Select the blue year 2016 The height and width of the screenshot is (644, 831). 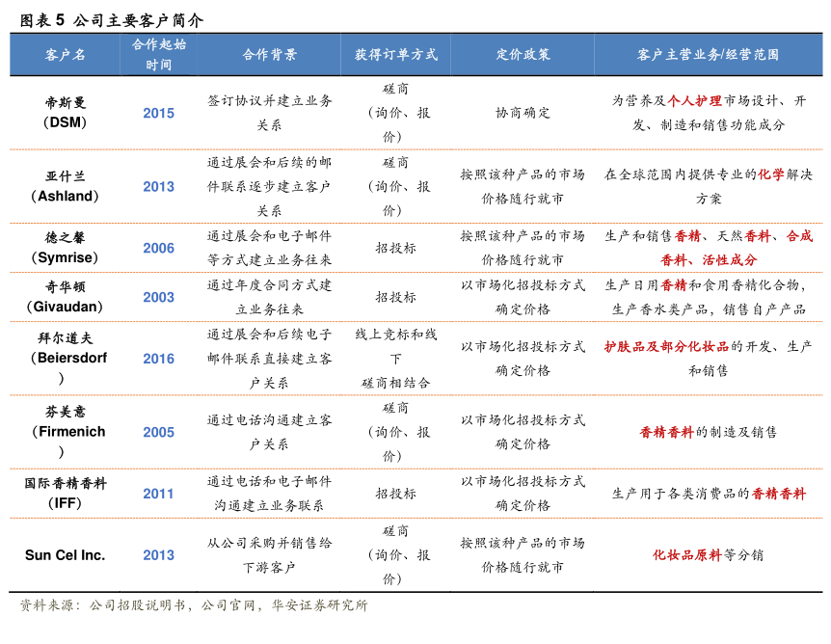159,359
